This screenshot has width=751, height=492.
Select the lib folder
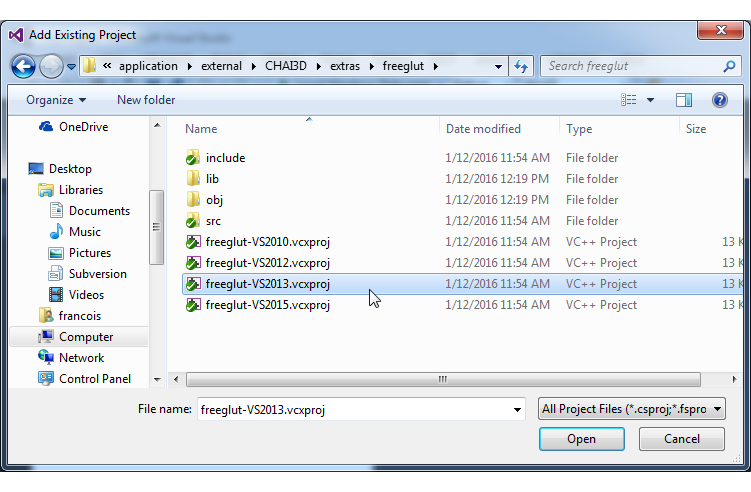coord(212,179)
